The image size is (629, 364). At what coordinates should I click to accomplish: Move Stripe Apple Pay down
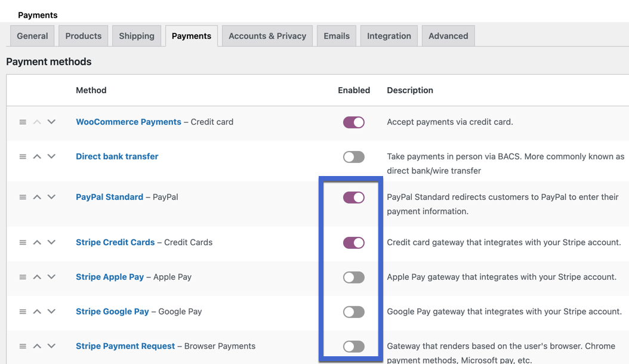pyautogui.click(x=51, y=277)
